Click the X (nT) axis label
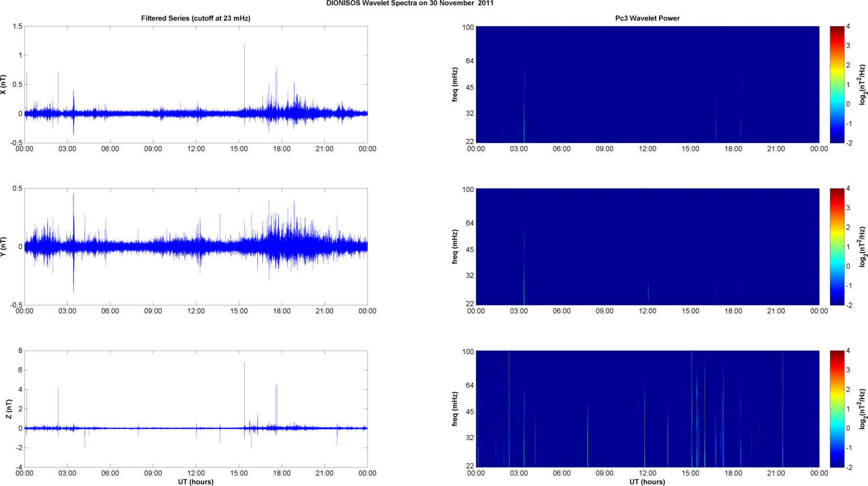The width and height of the screenshot is (868, 486). pyautogui.click(x=3, y=85)
